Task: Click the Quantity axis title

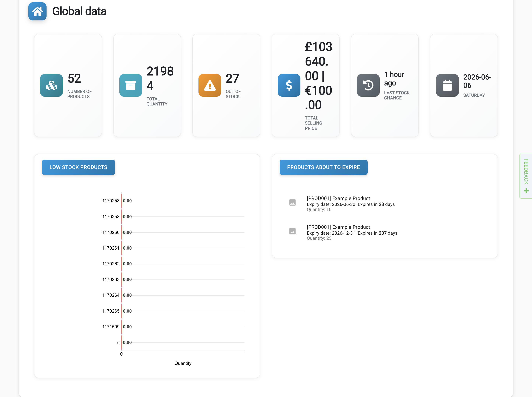Action: coord(183,363)
